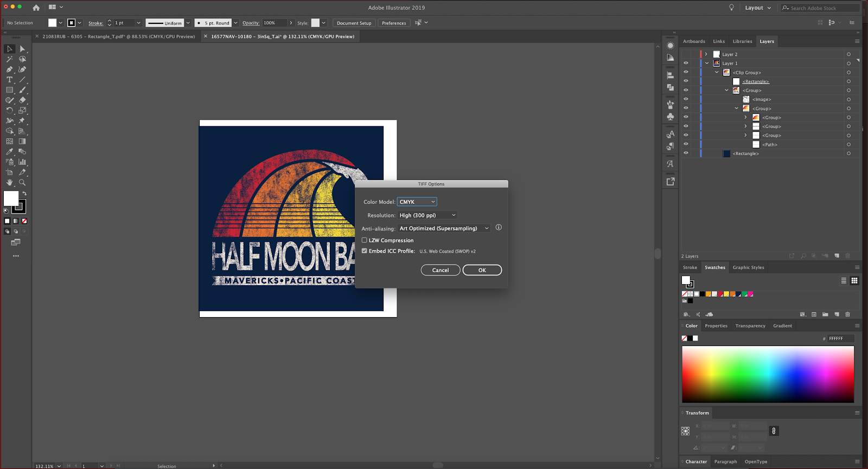868x469 pixels.
Task: Open Layers panel options menu
Action: coord(857,41)
